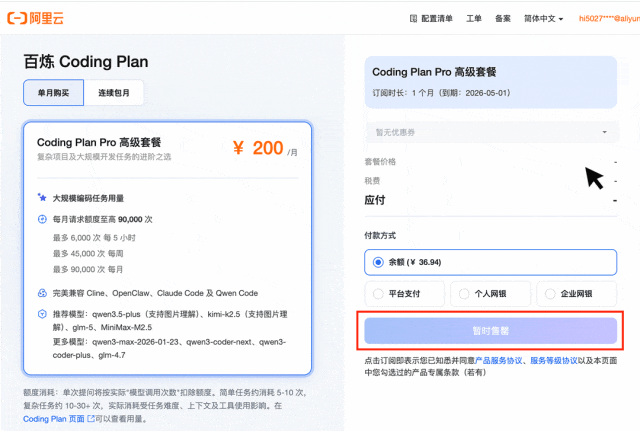
Task: Switch to the 单月购买 tab
Action: tap(53, 93)
